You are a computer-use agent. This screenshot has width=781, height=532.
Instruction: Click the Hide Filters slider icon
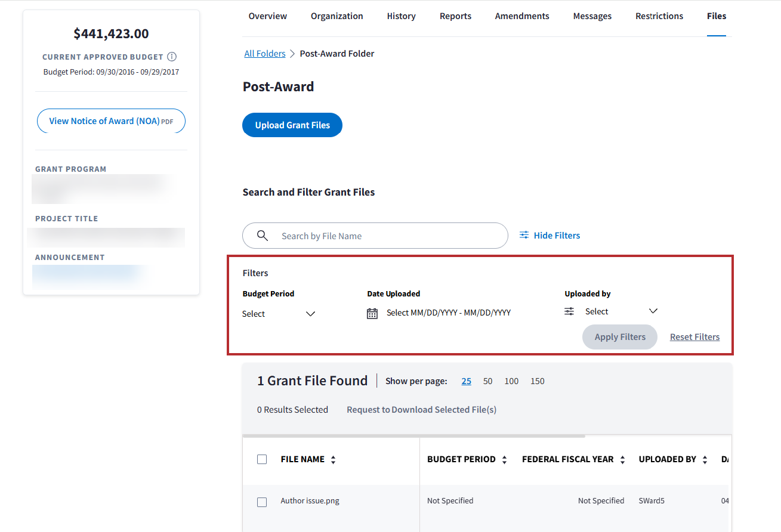(524, 236)
